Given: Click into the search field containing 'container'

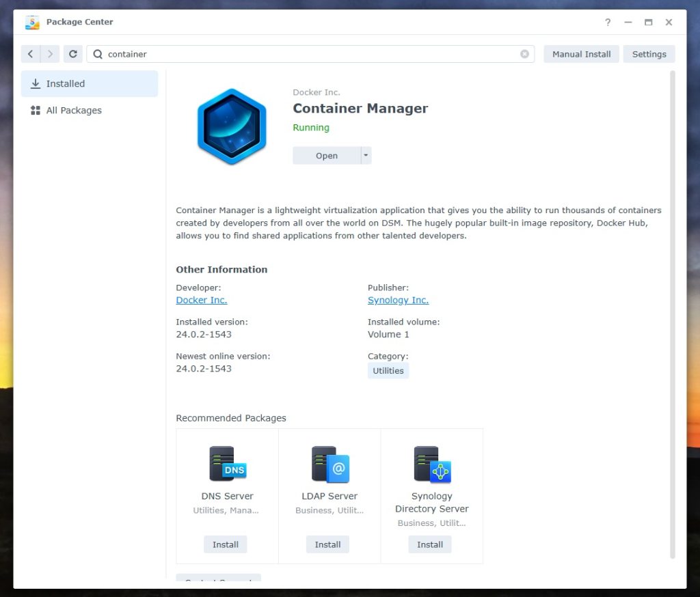Looking at the screenshot, I should [311, 54].
